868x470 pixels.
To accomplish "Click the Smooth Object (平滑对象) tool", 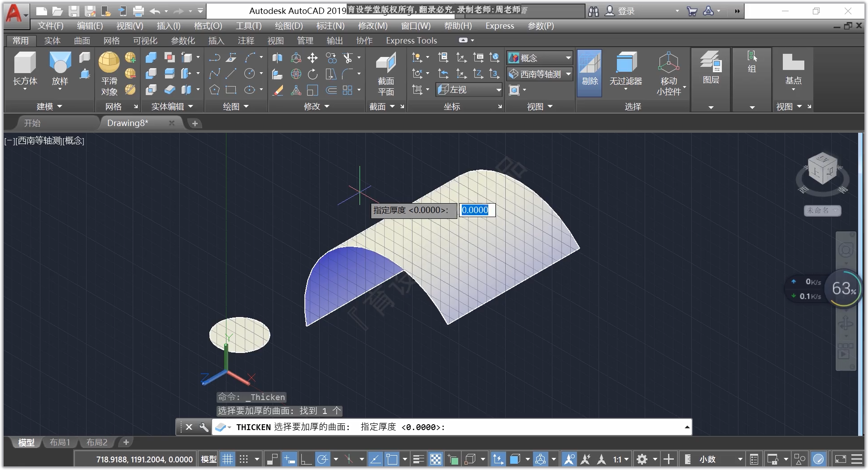I will tap(109, 74).
